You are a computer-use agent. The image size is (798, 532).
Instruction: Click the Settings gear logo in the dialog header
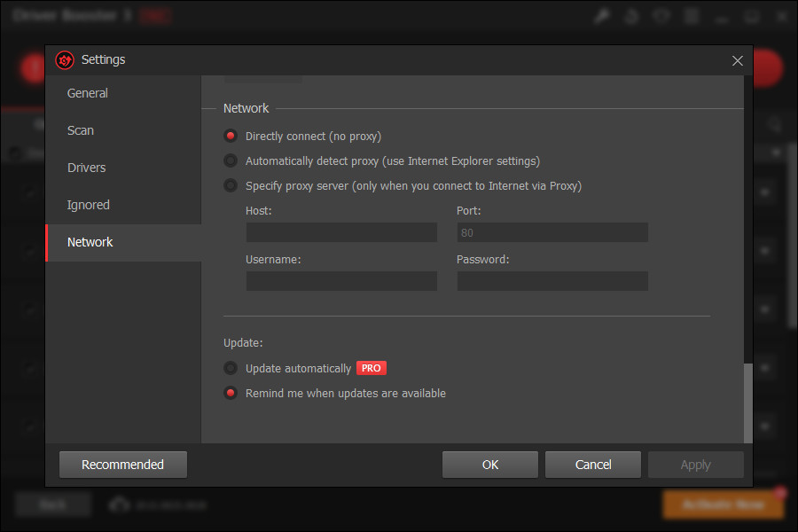(x=63, y=59)
